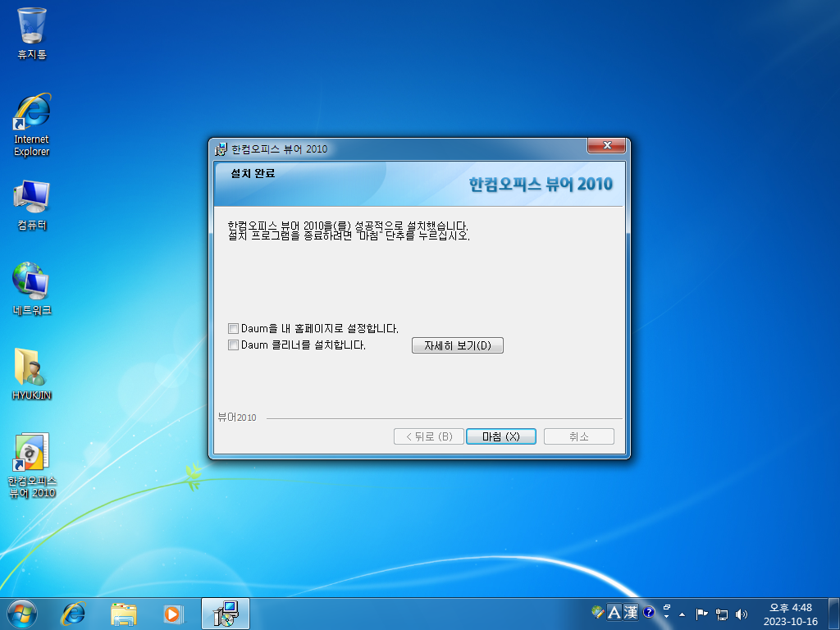Launch Internet Explorer from the taskbar
Viewport: 840px width, 630px height.
73,614
